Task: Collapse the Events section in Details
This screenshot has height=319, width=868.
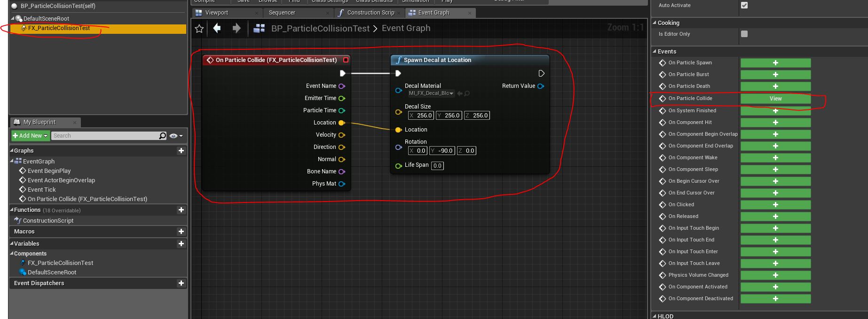Action: [655, 51]
